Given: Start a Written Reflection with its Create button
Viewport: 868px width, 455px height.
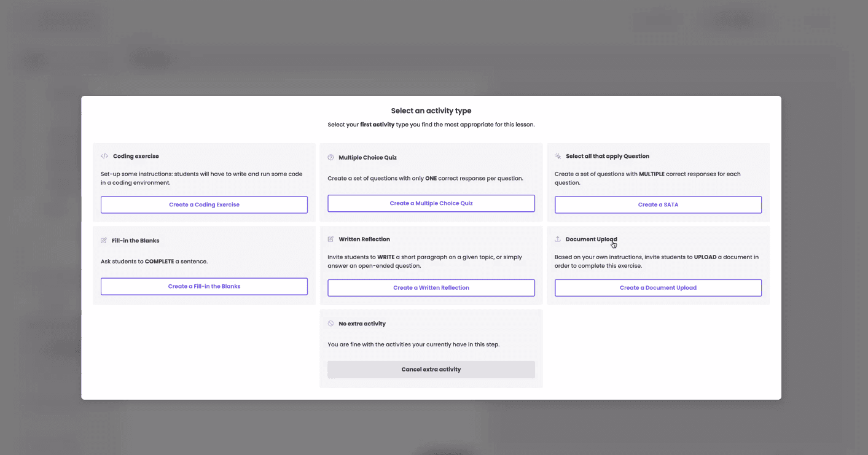Looking at the screenshot, I should (431, 287).
